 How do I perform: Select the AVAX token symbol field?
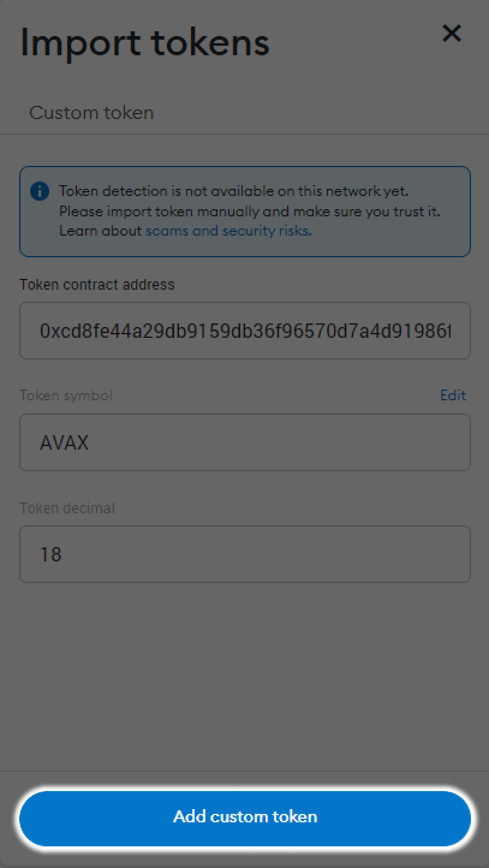244,442
